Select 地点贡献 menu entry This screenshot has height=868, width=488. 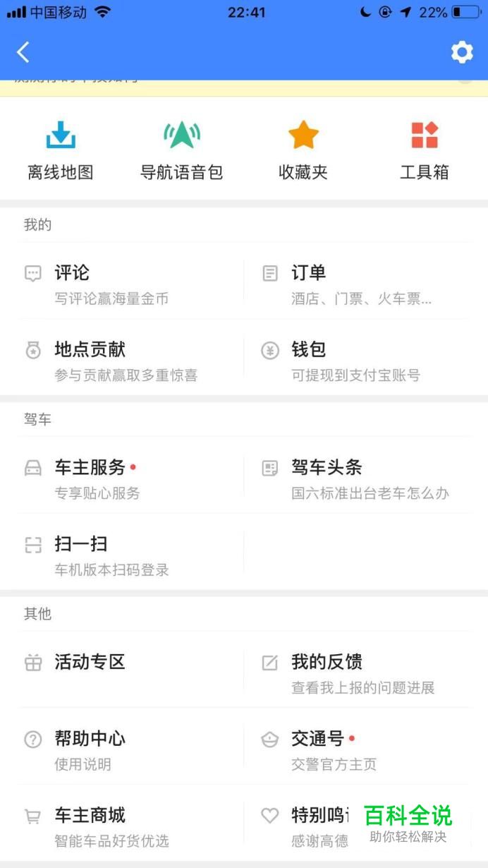(x=90, y=350)
